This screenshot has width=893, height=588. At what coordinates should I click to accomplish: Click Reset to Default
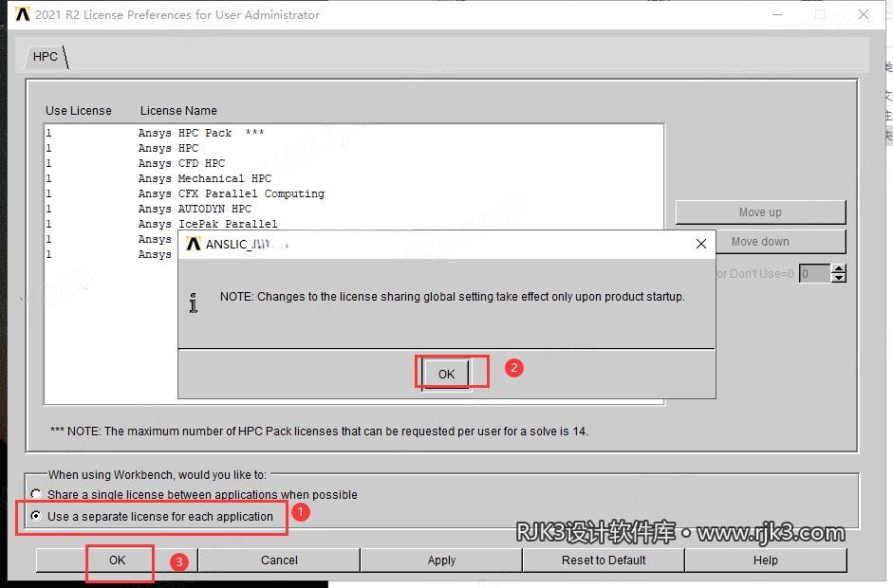pyautogui.click(x=604, y=560)
